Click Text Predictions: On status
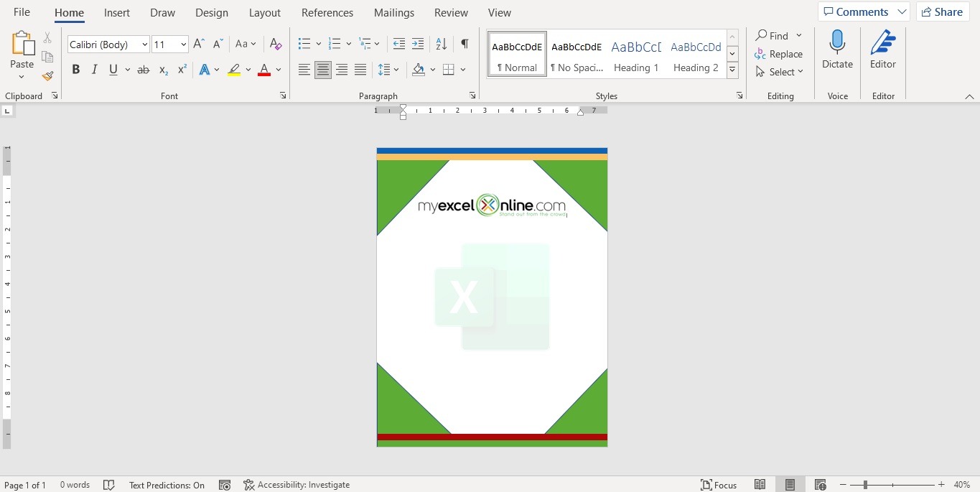The image size is (980, 492). (x=167, y=485)
